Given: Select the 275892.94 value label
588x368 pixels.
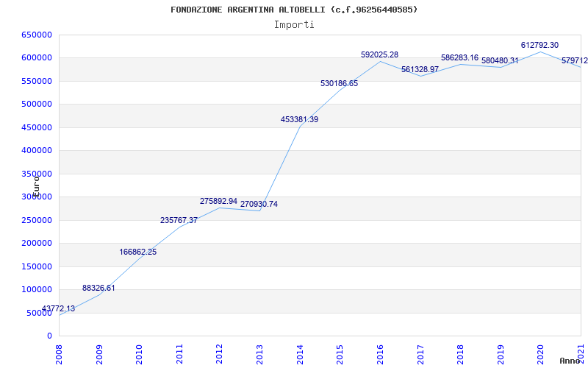Looking at the screenshot, I should pos(218,201).
